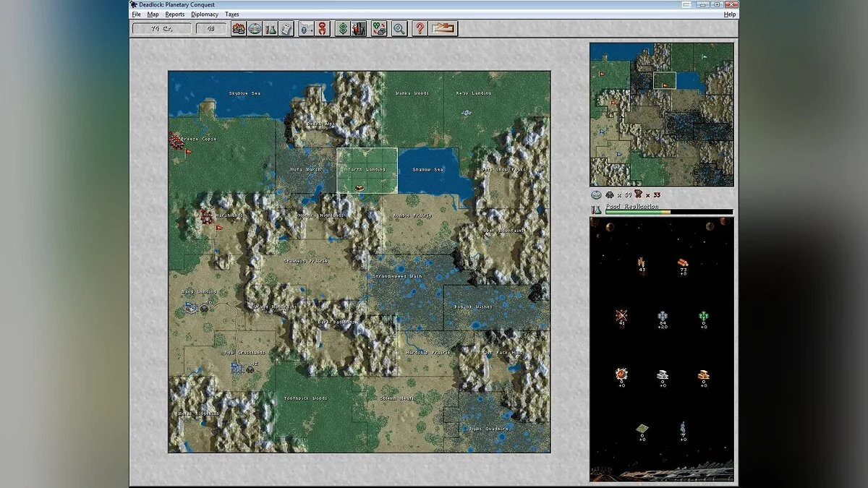Open the Reports menu
This screenshot has width=868, height=488.
click(x=174, y=14)
